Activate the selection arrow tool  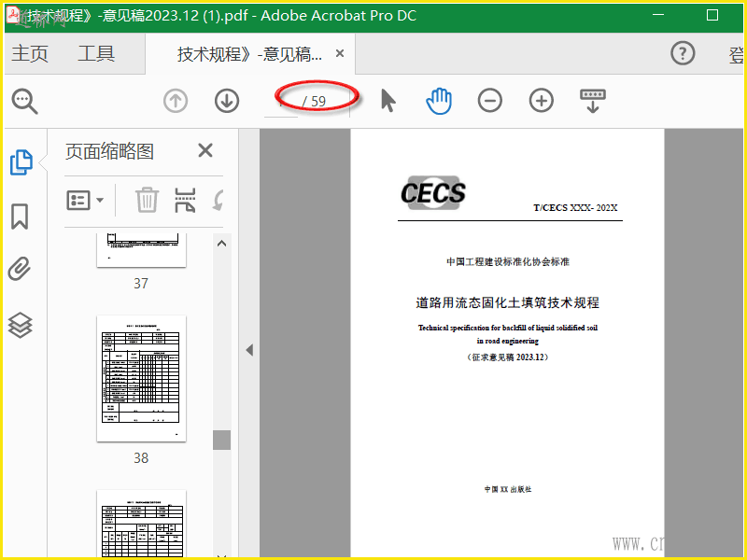(388, 101)
